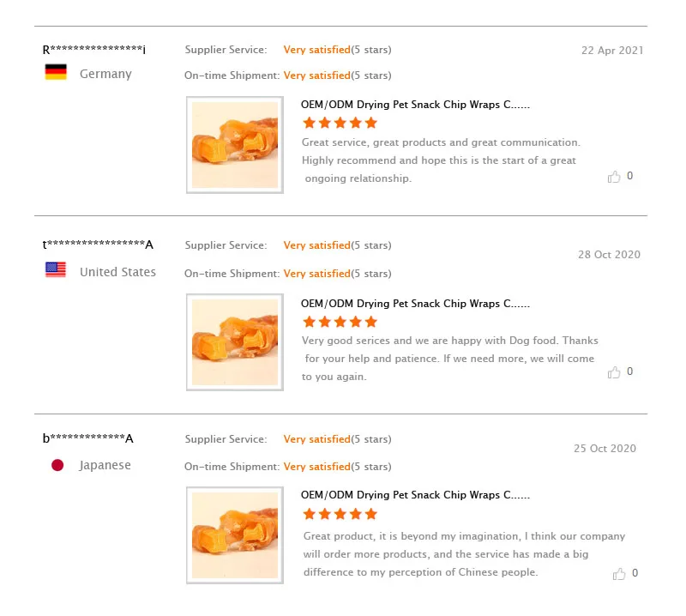Click the Germany flag icon
The height and width of the screenshot is (616, 686).
pyautogui.click(x=56, y=73)
